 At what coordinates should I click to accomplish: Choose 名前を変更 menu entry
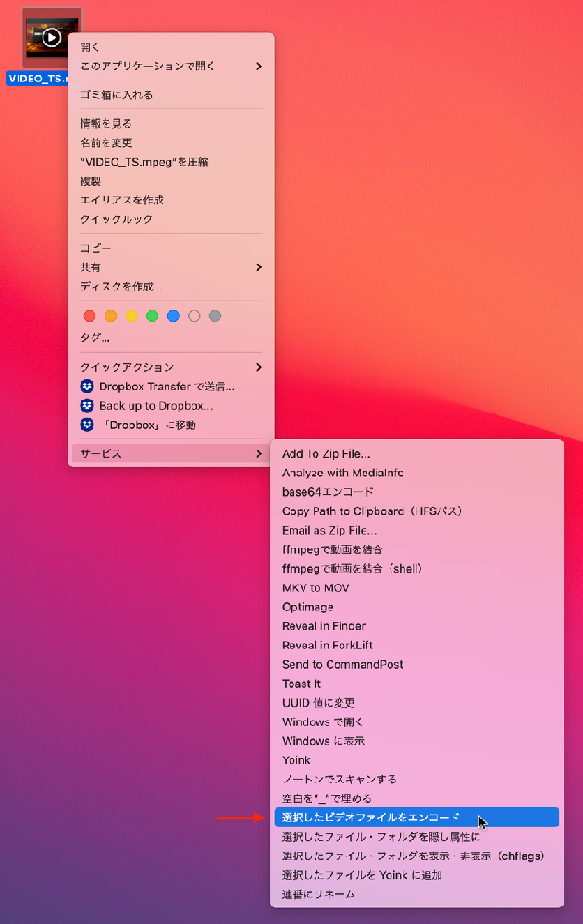[x=171, y=142]
